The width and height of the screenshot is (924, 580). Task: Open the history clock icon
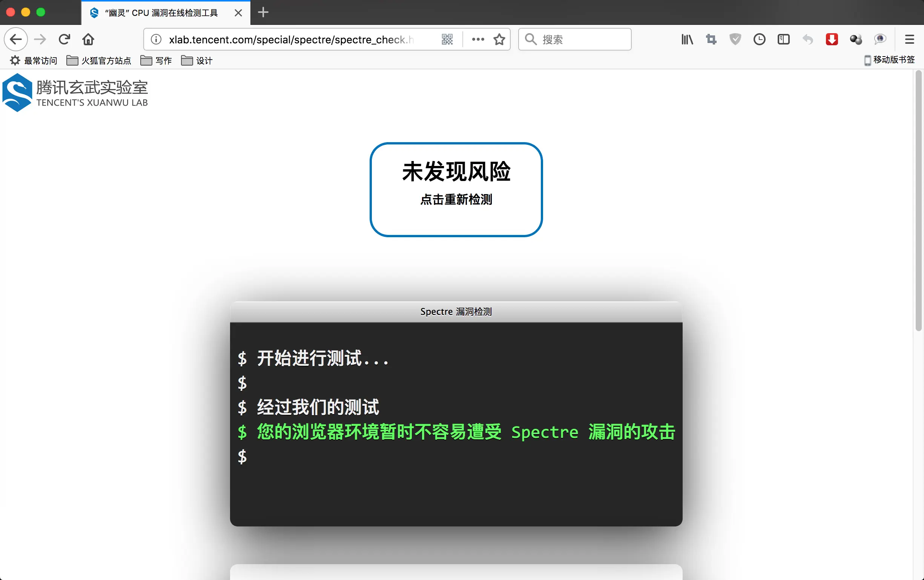tap(759, 39)
